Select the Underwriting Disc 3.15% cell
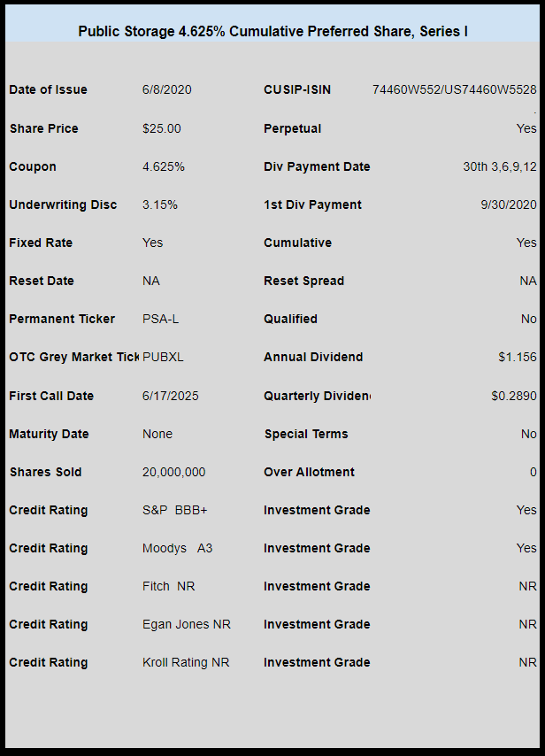545x756 pixels. [x=160, y=204]
